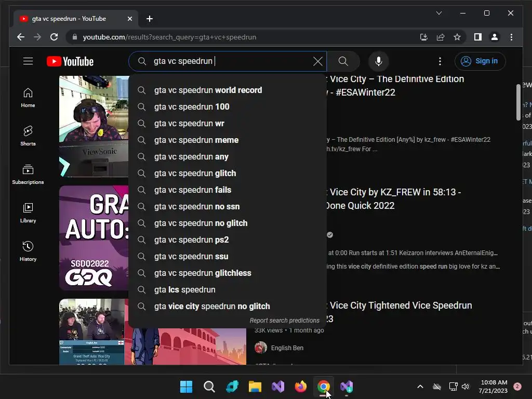Open the ViewSonic streamer video thumbnail
Viewport: 532px width, 399px height.
pyautogui.click(x=94, y=126)
